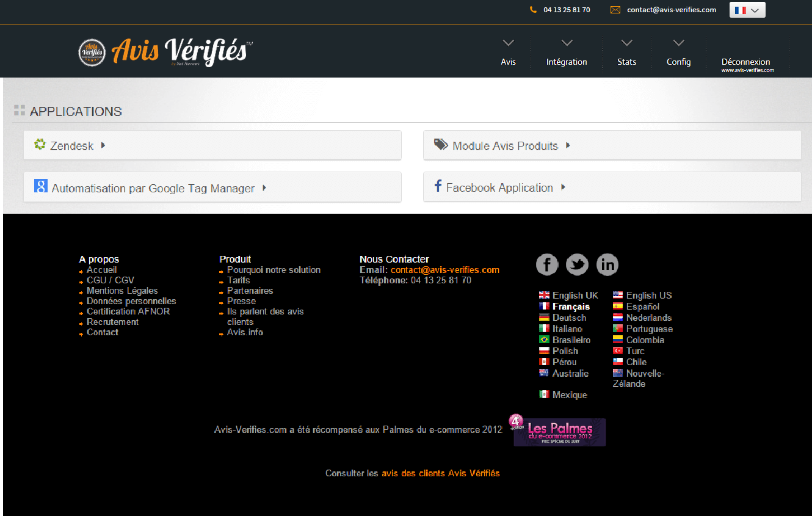The height and width of the screenshot is (516, 812).
Task: Click the German flag icon
Action: click(544, 318)
